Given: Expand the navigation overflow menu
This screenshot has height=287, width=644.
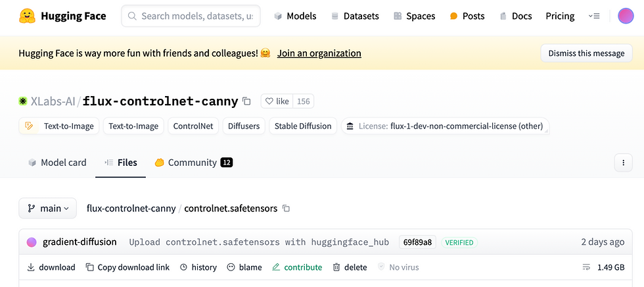Looking at the screenshot, I should point(594,16).
